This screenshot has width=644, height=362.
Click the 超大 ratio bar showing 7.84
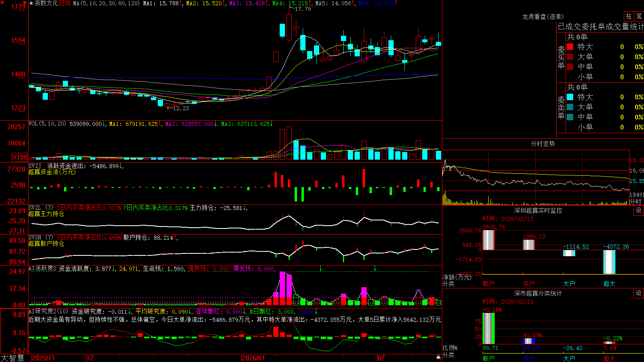609,343
